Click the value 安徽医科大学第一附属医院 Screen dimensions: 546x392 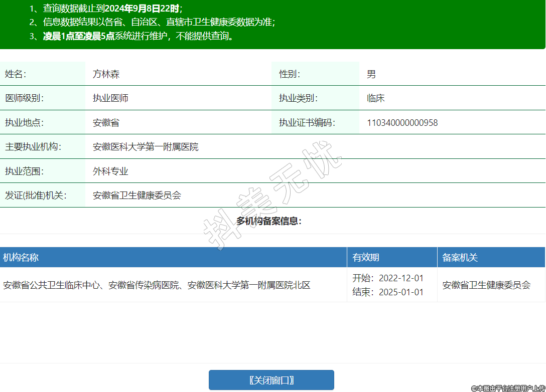tap(146, 147)
